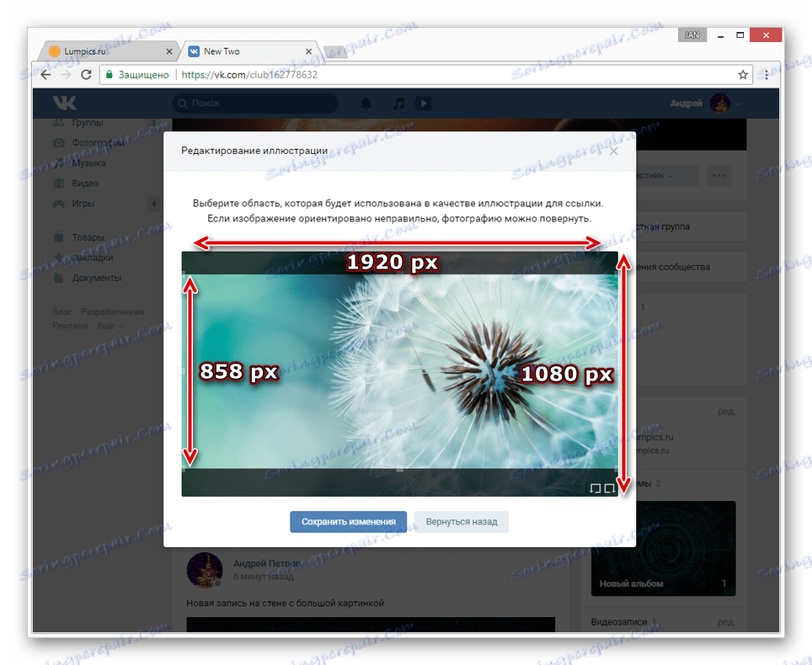This screenshot has height=665, width=812.
Task: Open Новый альбом thumbnail
Action: (664, 548)
